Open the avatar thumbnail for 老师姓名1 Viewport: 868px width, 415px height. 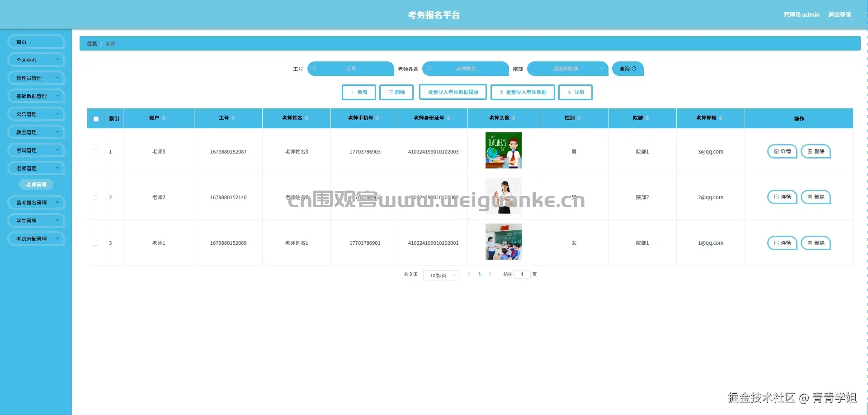point(504,242)
